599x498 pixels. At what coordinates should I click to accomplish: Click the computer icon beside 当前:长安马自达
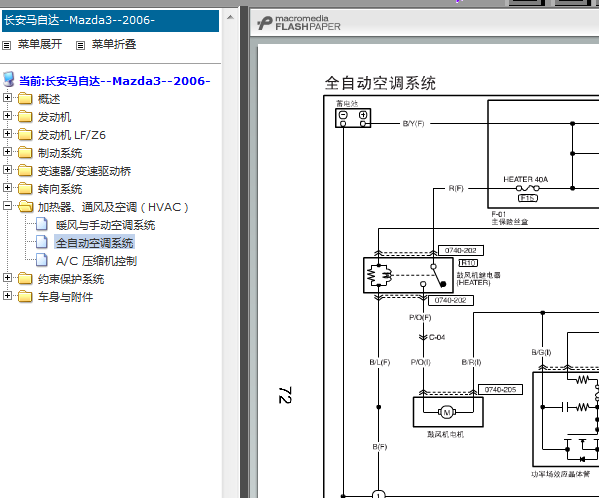9,79
